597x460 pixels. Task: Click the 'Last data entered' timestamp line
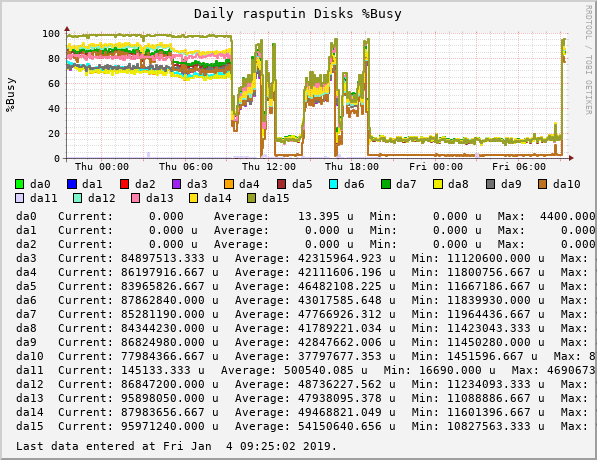tap(177, 446)
